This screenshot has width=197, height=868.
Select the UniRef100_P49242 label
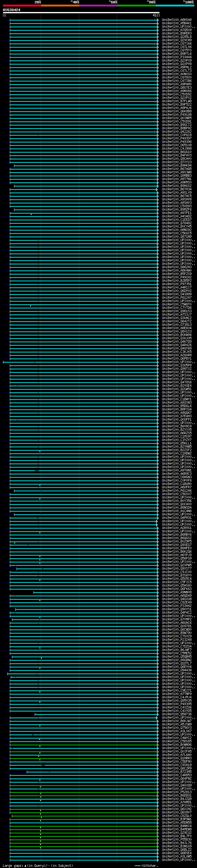tap(177, 277)
